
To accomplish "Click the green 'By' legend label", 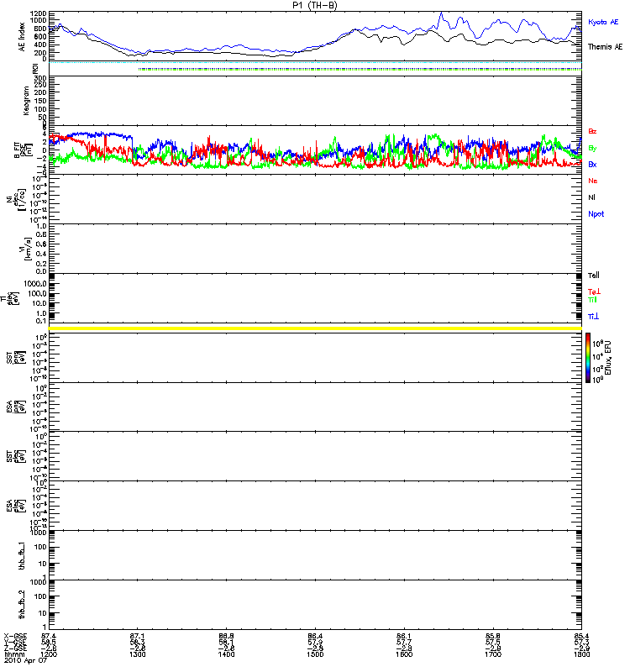I will (x=592, y=149).
